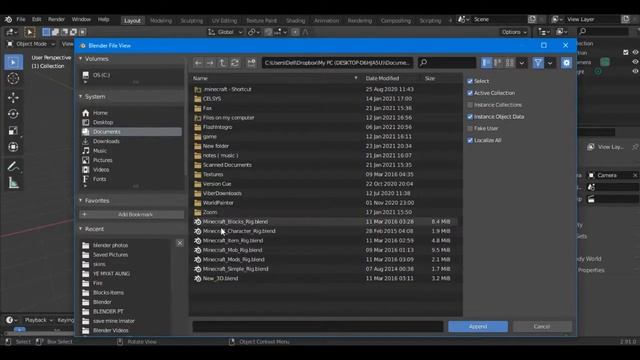Create a new directory
The image size is (640, 360).
click(251, 63)
